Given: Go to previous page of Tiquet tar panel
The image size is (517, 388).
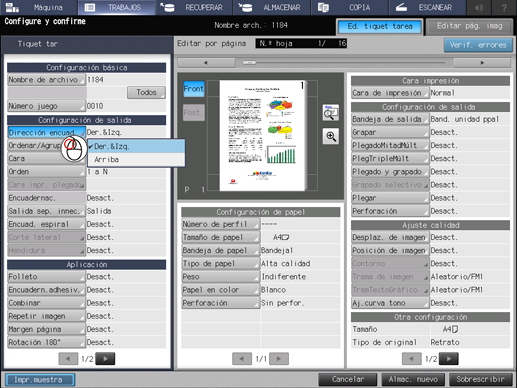Looking at the screenshot, I should [68, 359].
